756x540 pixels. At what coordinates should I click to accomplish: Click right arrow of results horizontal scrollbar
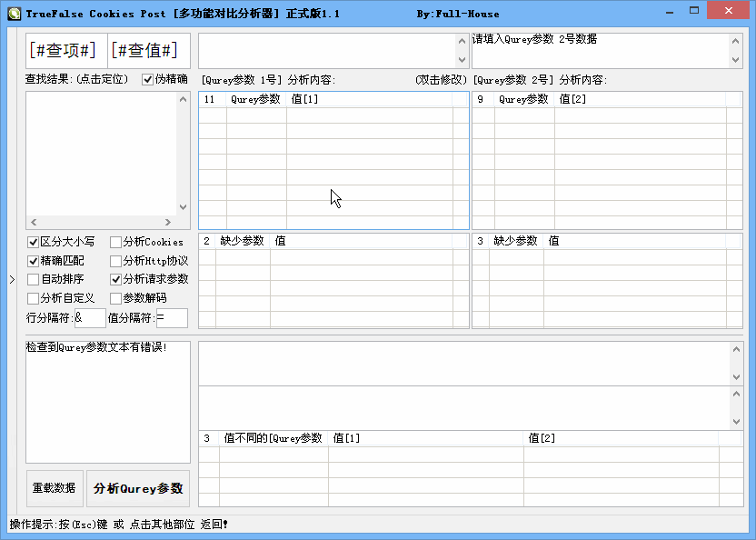click(x=167, y=222)
